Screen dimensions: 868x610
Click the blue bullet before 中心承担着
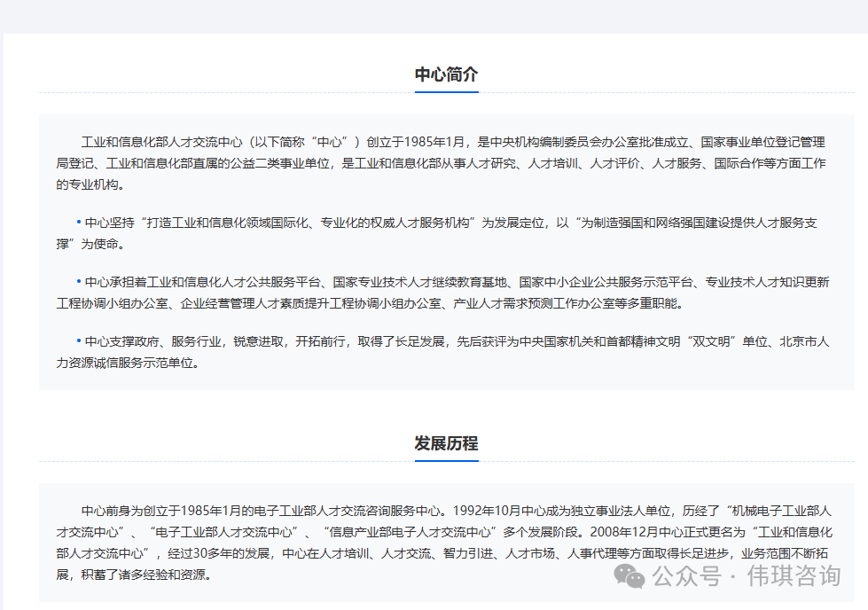pyautogui.click(x=79, y=282)
